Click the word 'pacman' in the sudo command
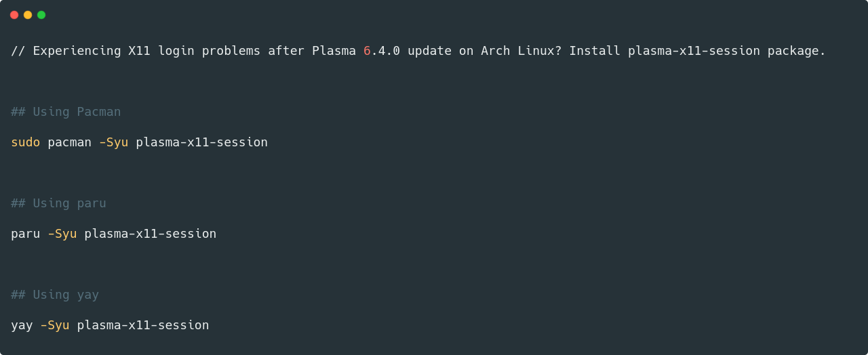 (x=69, y=142)
